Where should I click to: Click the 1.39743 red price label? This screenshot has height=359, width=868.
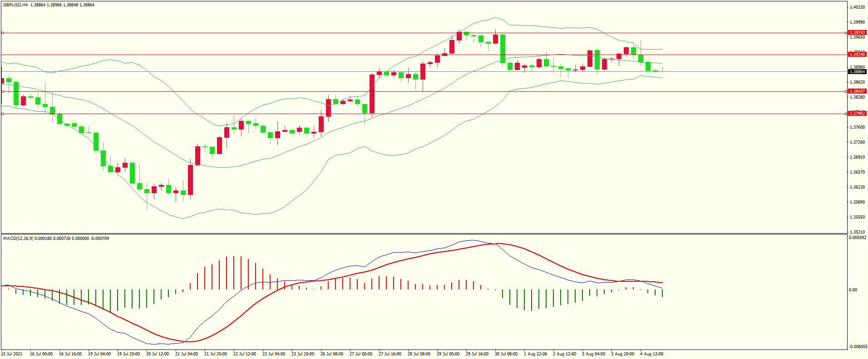click(857, 33)
